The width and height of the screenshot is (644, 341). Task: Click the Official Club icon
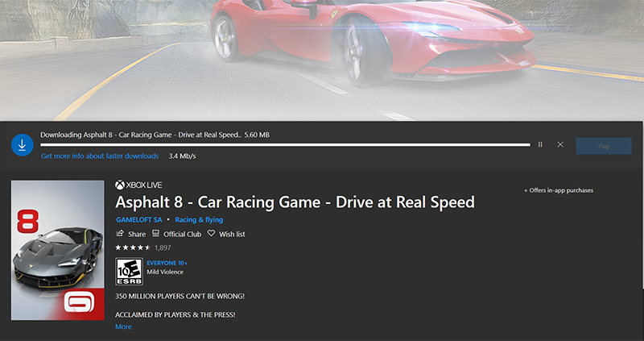point(155,233)
